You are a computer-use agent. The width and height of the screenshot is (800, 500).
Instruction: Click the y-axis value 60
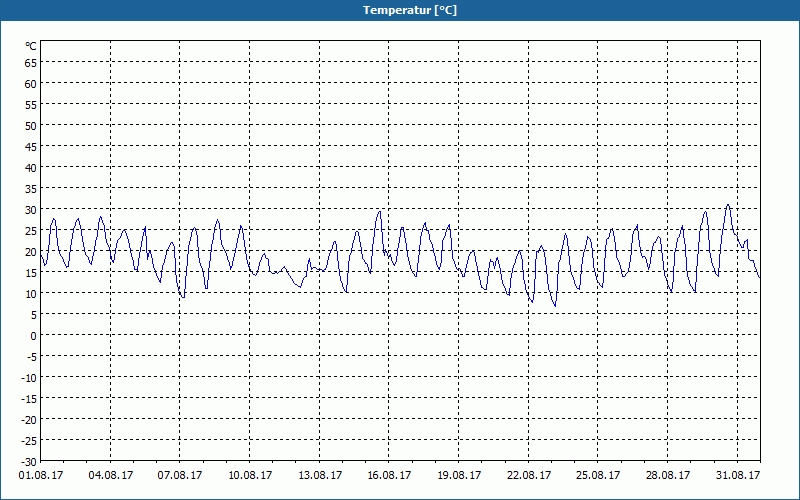(31, 84)
